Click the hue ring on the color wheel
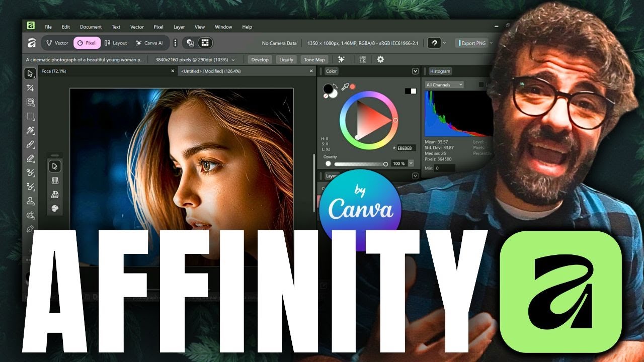This screenshot has width=644, height=362. click(369, 94)
